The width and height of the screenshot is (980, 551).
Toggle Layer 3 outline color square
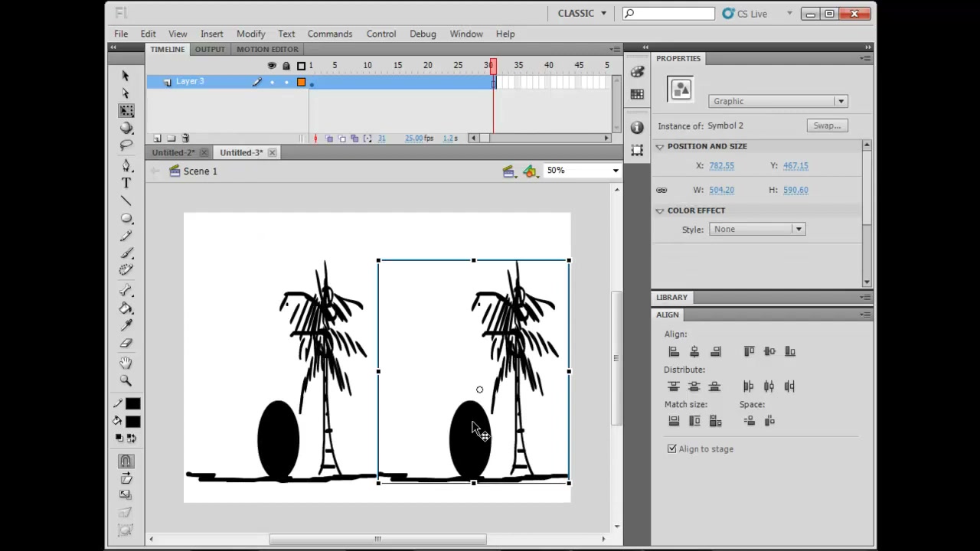point(301,82)
